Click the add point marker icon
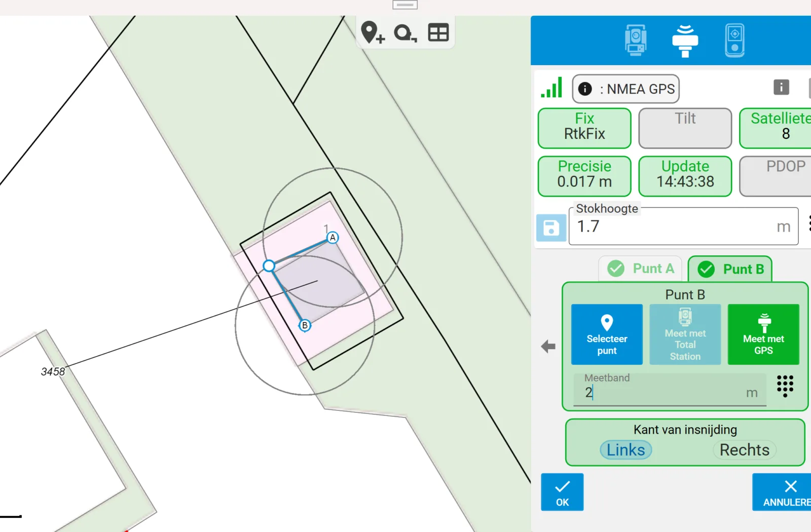Image resolution: width=811 pixels, height=532 pixels. point(373,32)
